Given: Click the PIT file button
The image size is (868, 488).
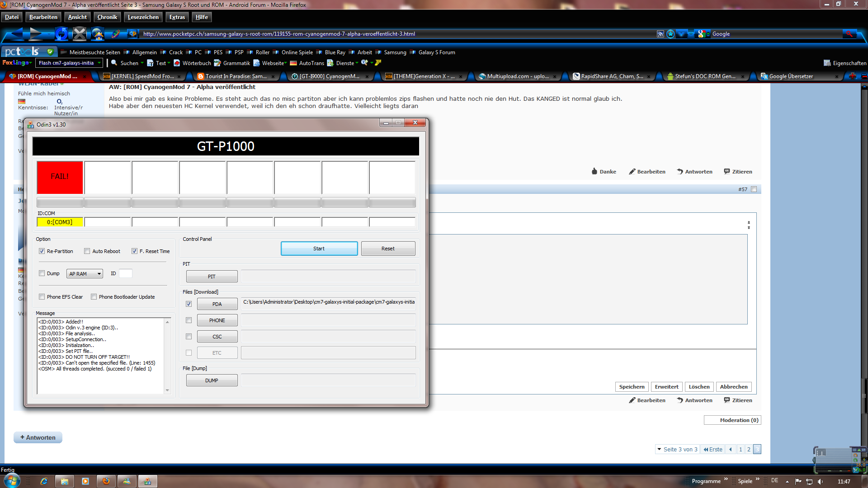Looking at the screenshot, I should 212,277.
